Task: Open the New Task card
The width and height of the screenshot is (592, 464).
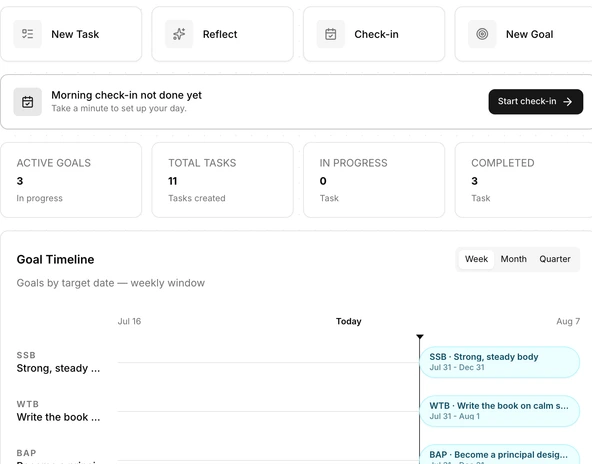Action: click(x=71, y=34)
